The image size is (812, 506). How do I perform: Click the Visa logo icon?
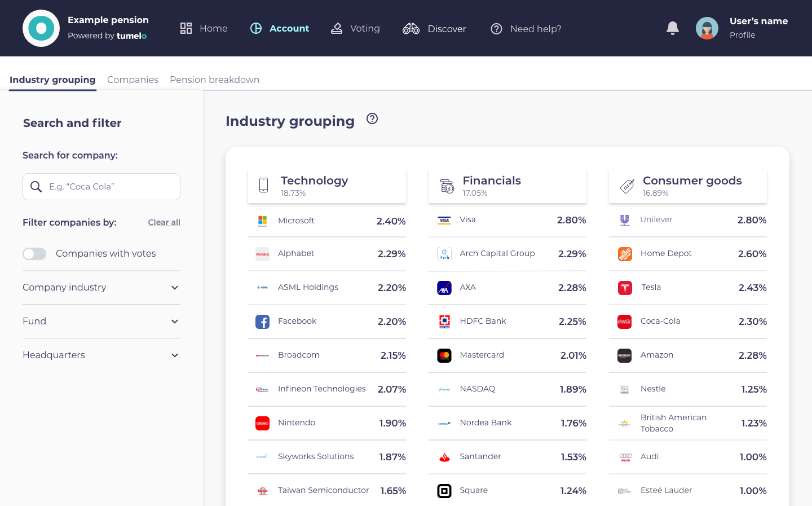pyautogui.click(x=444, y=220)
